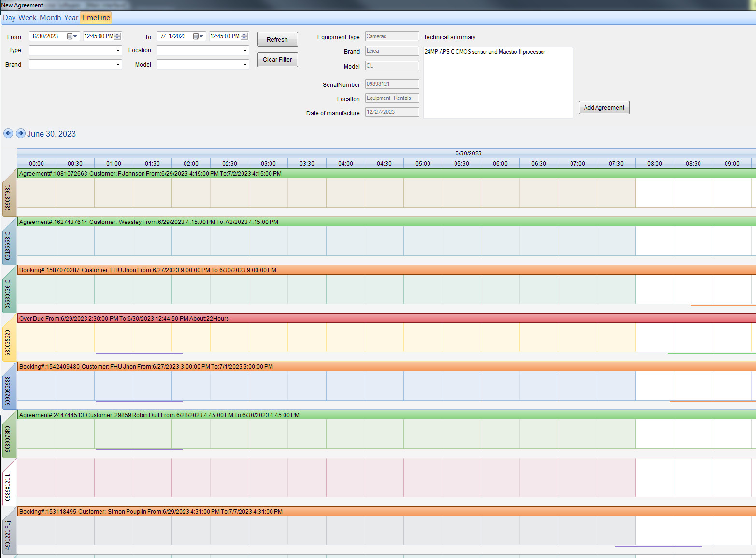The height and width of the screenshot is (558, 756).
Task: Open agreement 1627437614 for Weasley
Action: coord(386,222)
